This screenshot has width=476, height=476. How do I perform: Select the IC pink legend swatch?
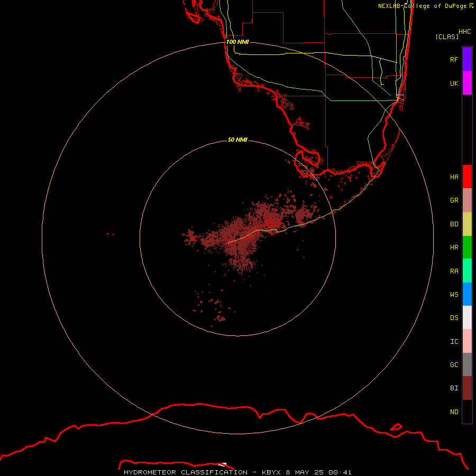tap(467, 341)
